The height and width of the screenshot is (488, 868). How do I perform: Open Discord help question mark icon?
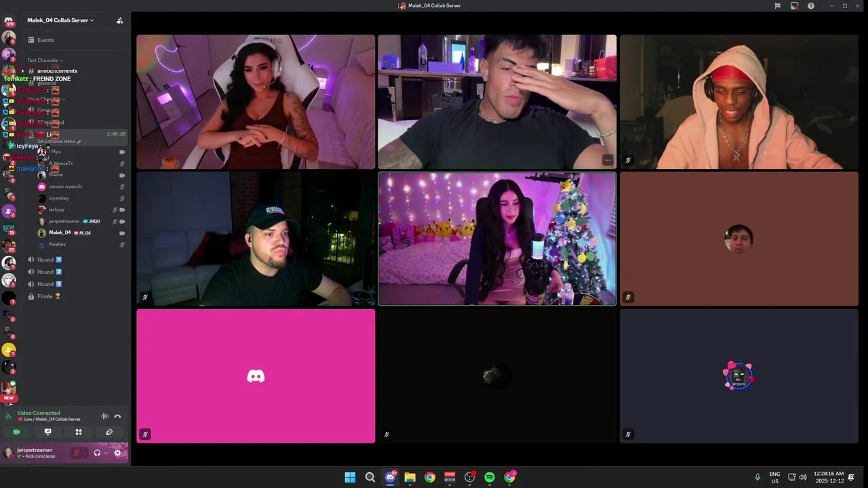tap(811, 5)
